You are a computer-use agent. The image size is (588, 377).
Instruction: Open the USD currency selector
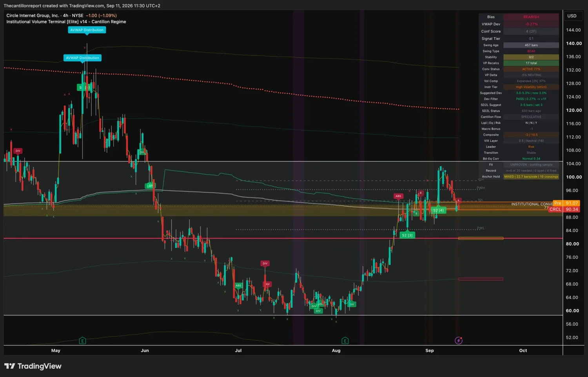coord(572,16)
